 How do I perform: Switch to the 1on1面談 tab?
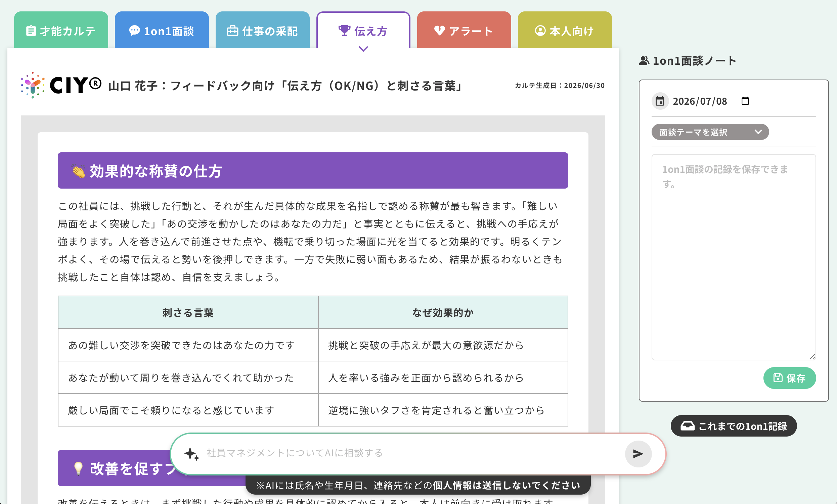point(162,31)
